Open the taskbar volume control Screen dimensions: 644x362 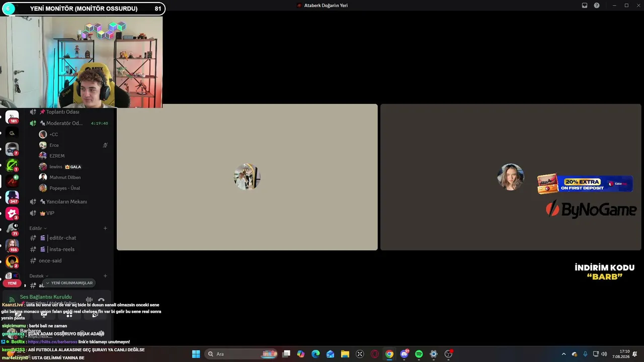(x=604, y=354)
